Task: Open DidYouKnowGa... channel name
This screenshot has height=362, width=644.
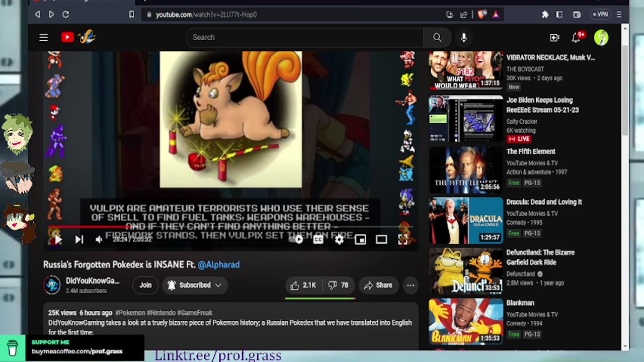Action: tap(93, 281)
